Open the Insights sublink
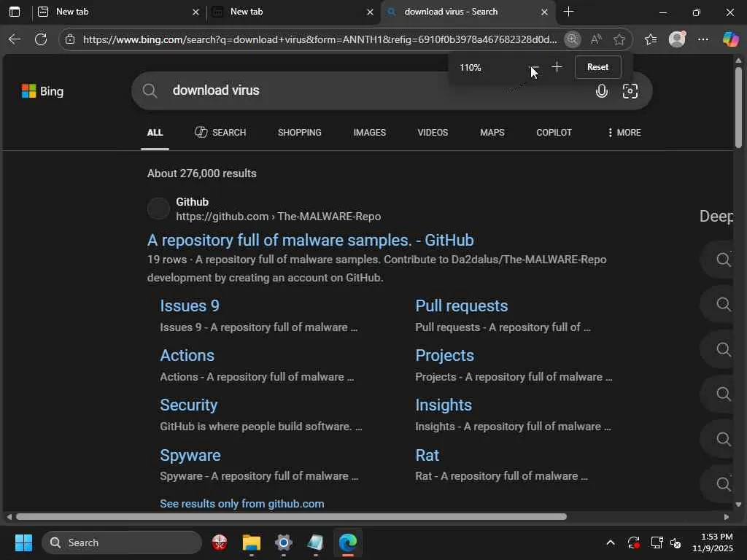Screen dimensions: 747x560 click(444, 405)
